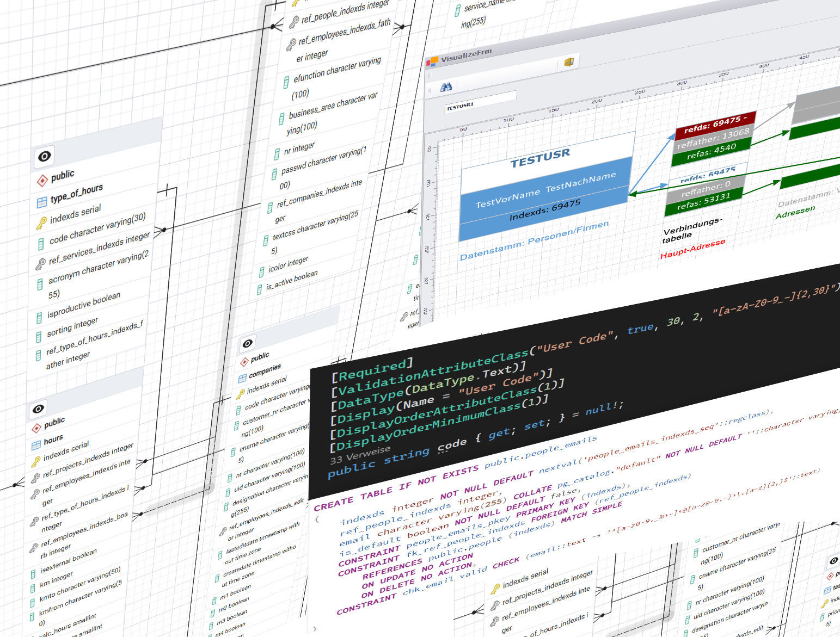Click the column icon beside isexternal boolean
This screenshot has width=840, height=637.
[x=33, y=573]
